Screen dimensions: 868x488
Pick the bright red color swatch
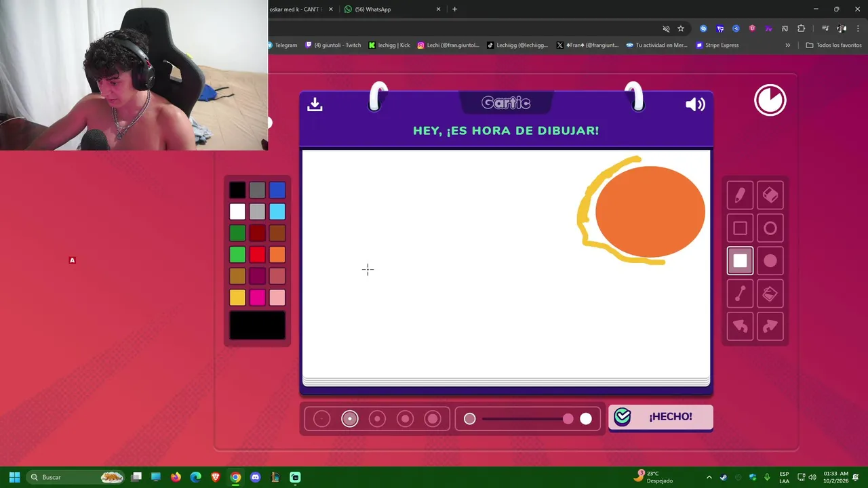(257, 255)
